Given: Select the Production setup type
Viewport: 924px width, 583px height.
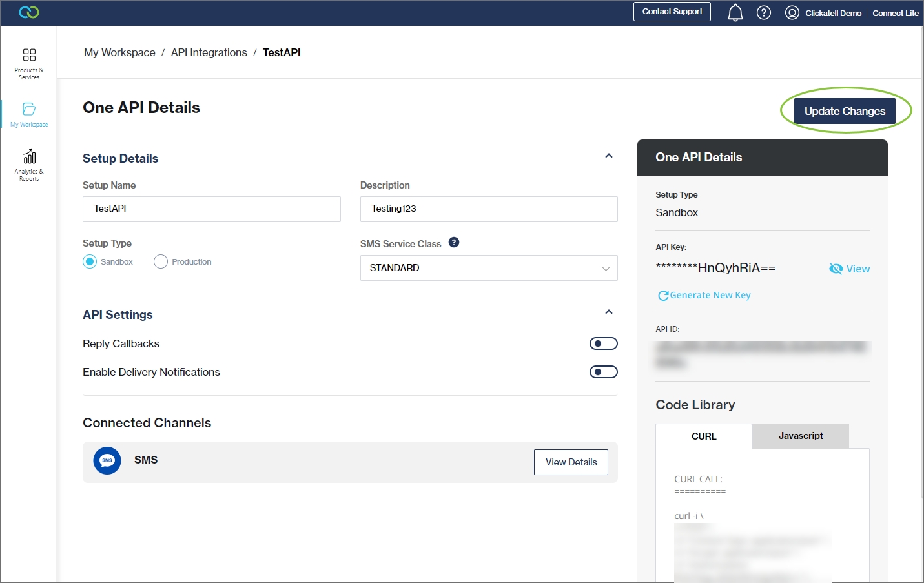Looking at the screenshot, I should click(x=161, y=261).
